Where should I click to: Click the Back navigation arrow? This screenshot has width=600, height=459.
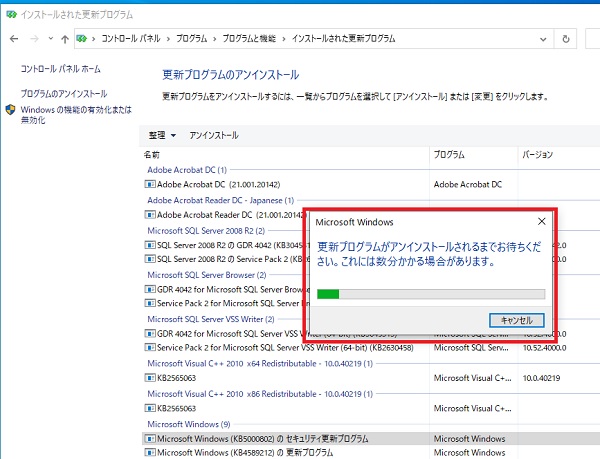14,39
